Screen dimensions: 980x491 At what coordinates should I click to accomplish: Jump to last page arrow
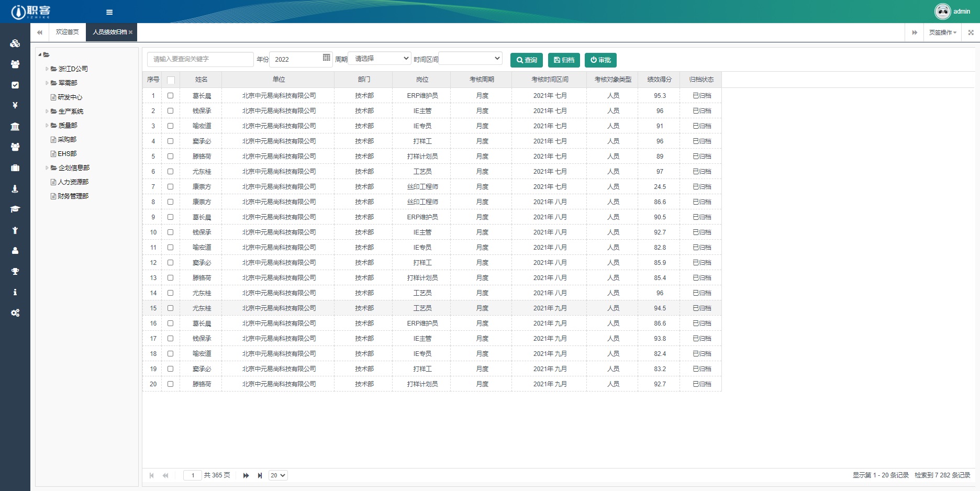tap(260, 475)
